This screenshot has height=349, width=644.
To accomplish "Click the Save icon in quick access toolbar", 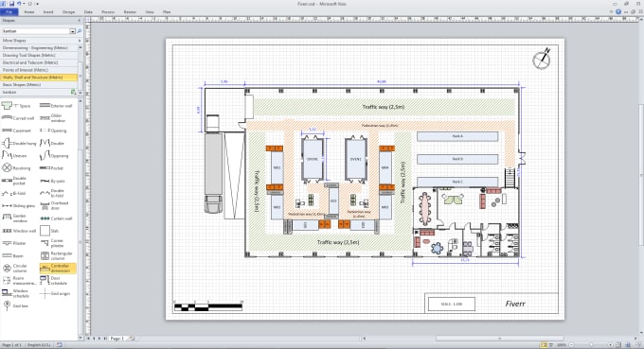I will [11, 4].
